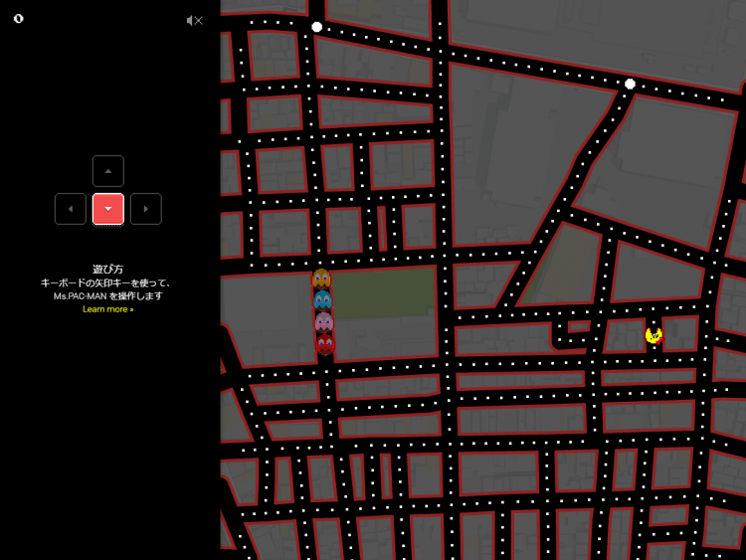The height and width of the screenshot is (560, 746).
Task: Open the Learn more link
Action: (108, 309)
